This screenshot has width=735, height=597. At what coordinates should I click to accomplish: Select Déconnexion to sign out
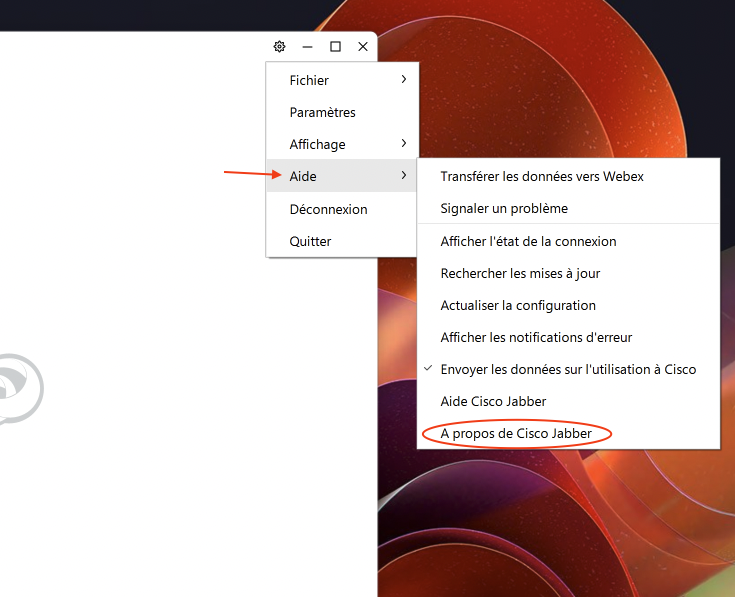(x=328, y=209)
